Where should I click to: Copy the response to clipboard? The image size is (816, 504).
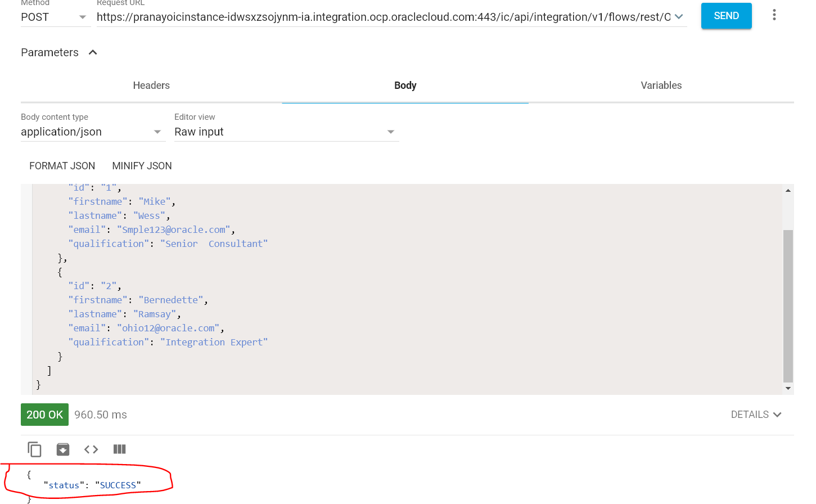34,449
